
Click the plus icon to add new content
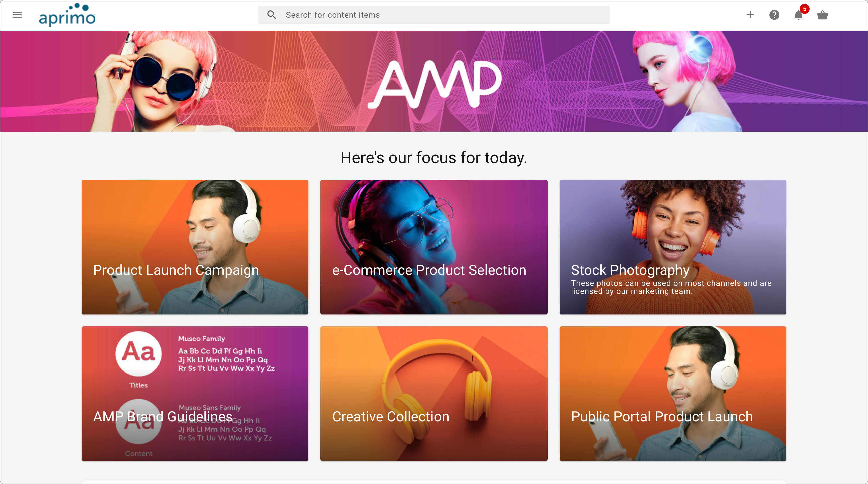pyautogui.click(x=750, y=15)
